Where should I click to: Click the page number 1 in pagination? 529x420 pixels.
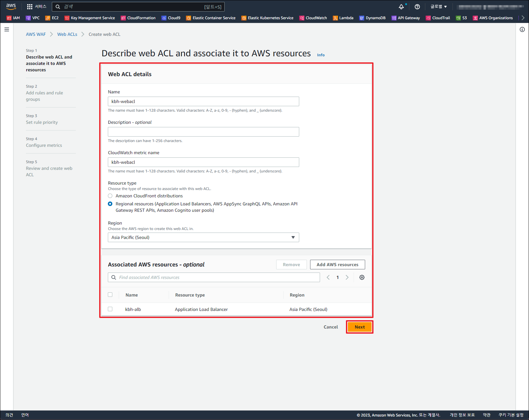[338, 277]
